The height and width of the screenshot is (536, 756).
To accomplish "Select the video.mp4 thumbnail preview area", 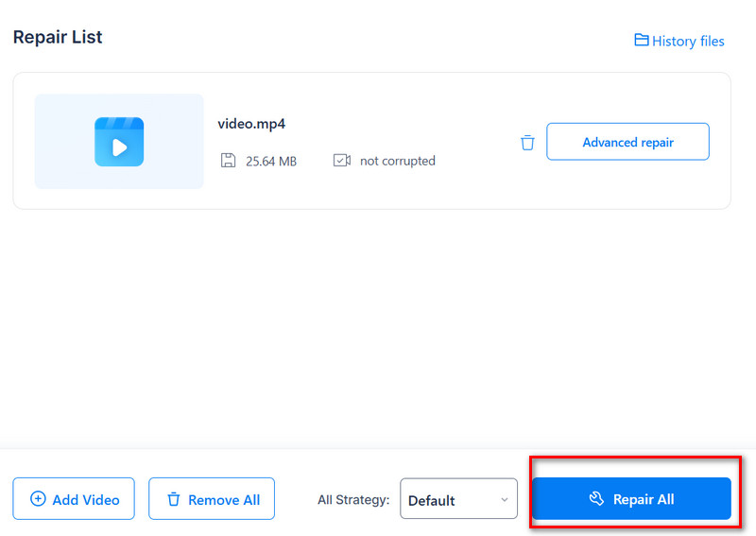I will pyautogui.click(x=119, y=142).
